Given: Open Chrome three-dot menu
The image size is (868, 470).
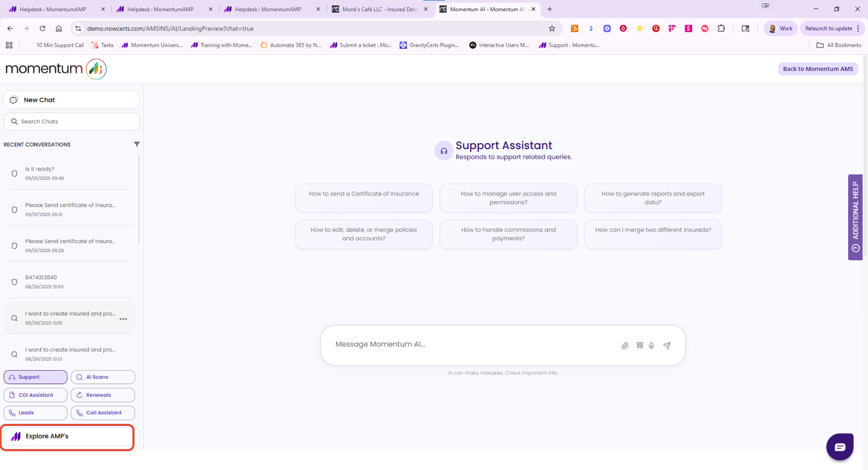Looking at the screenshot, I should coord(858,28).
